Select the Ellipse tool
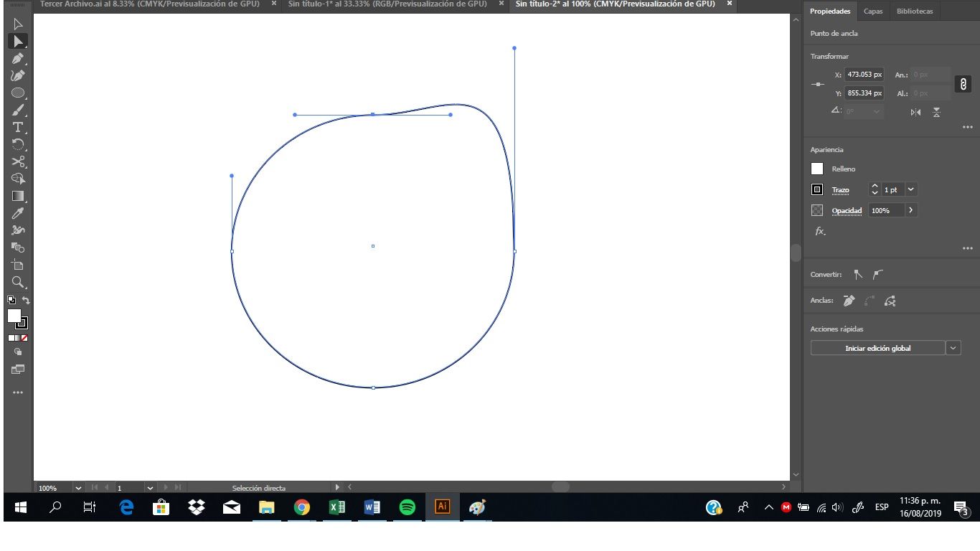 point(18,93)
